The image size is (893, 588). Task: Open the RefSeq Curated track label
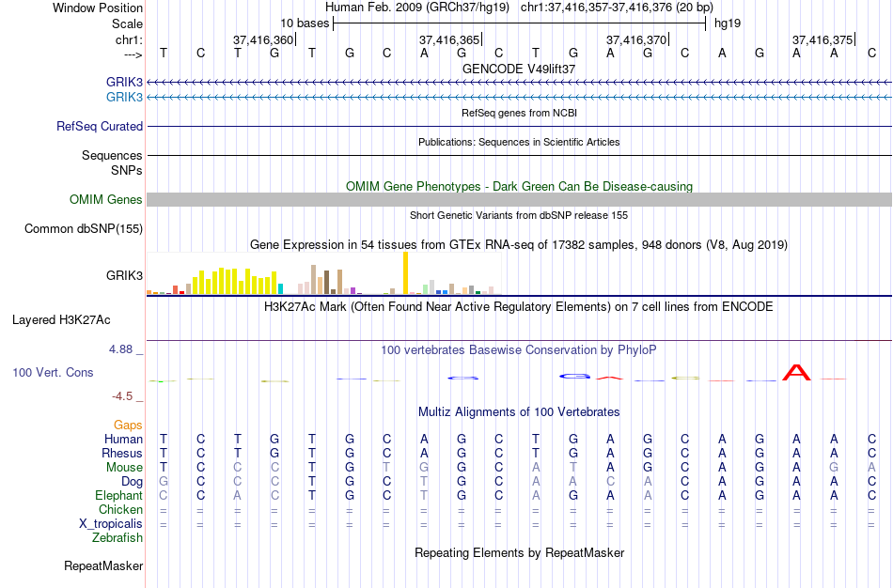[100, 127]
